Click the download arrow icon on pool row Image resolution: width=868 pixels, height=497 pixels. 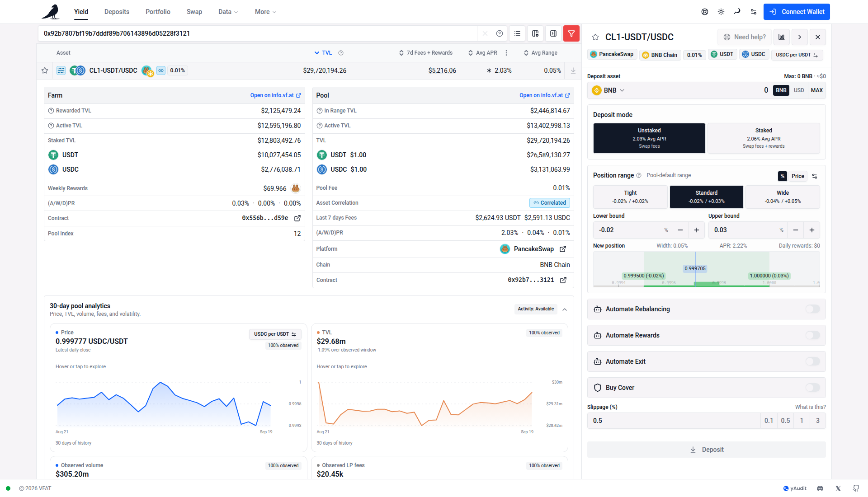(x=573, y=70)
